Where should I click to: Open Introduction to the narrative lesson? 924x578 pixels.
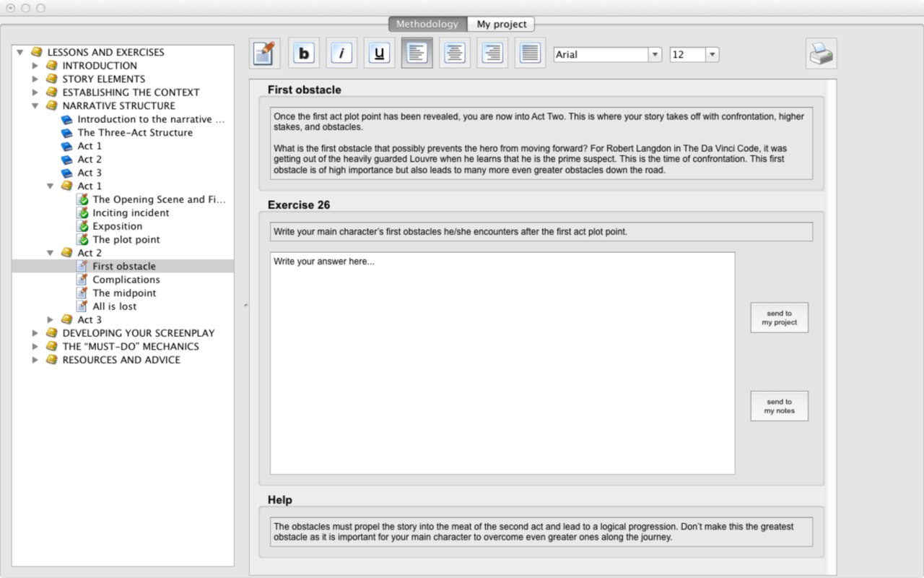(151, 119)
